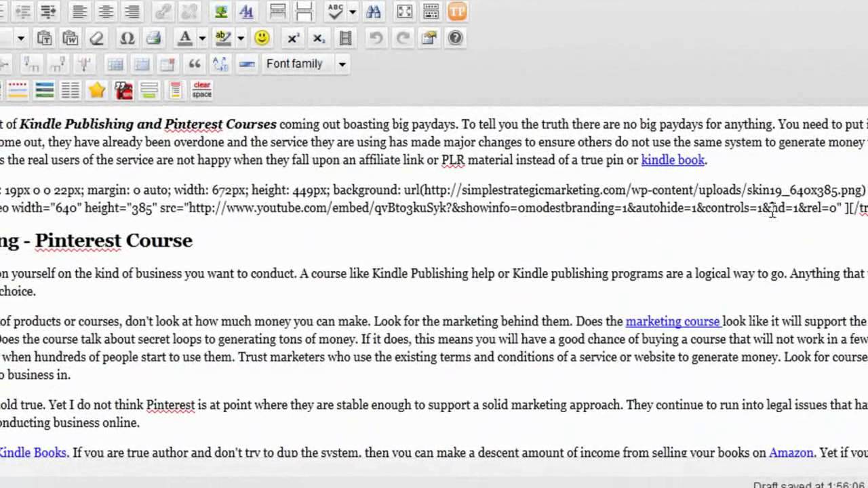
Task: Open the 'marketing course' link
Action: pos(673,321)
